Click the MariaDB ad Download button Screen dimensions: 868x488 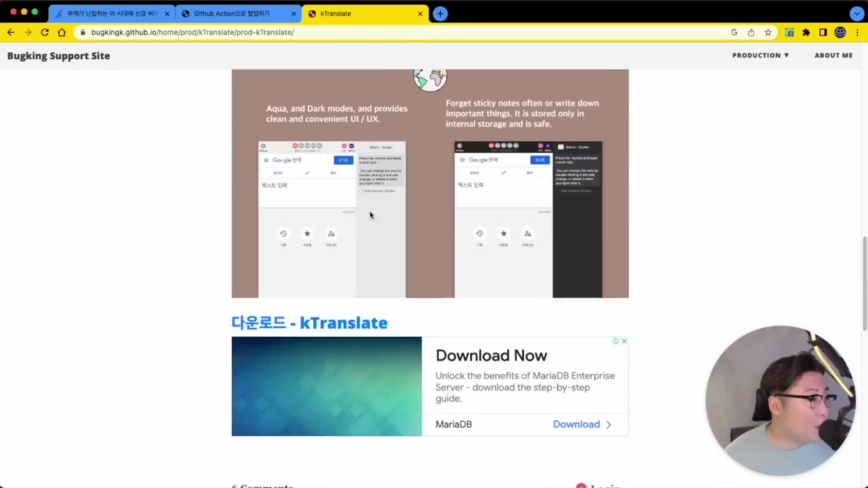point(582,424)
